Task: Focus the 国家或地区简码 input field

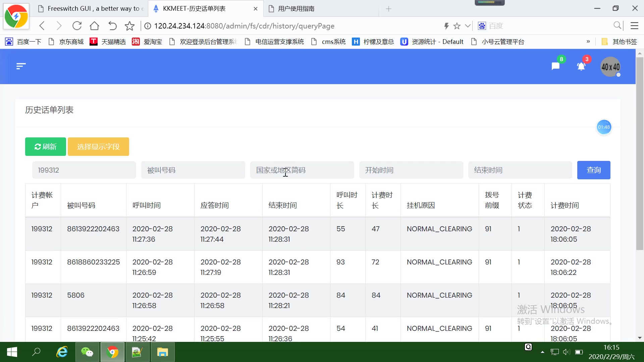Action: tap(302, 170)
